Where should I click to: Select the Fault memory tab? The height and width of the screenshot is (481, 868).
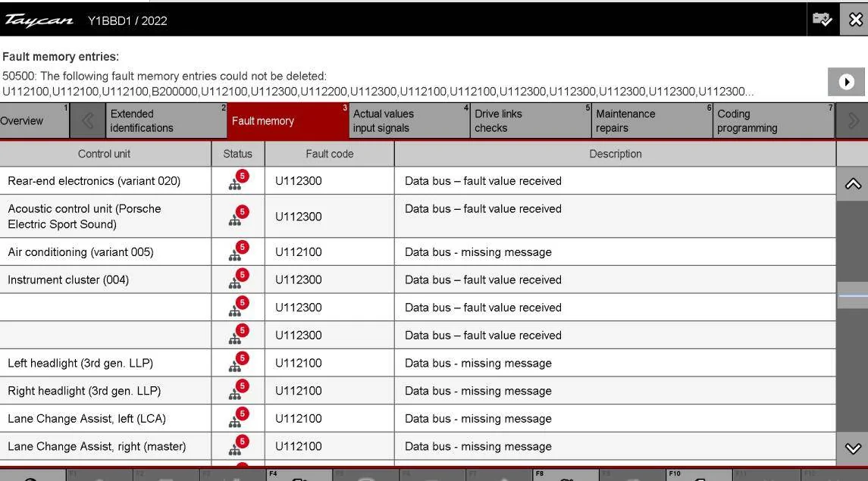[x=287, y=120]
